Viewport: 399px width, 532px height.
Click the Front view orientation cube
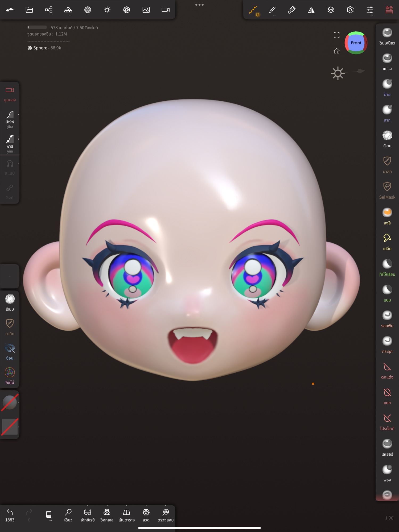pos(356,43)
